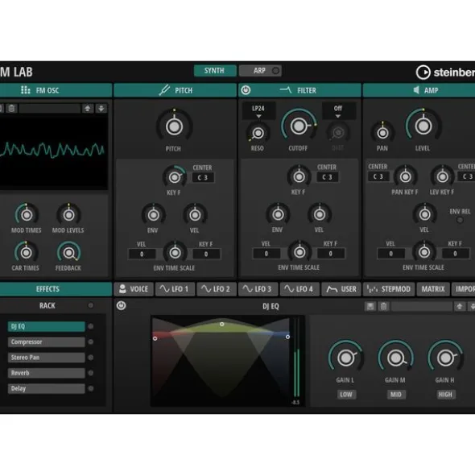
Task: Toggle the Stereo Pan rack slot bypass dot
Action: pyautogui.click(x=90, y=358)
